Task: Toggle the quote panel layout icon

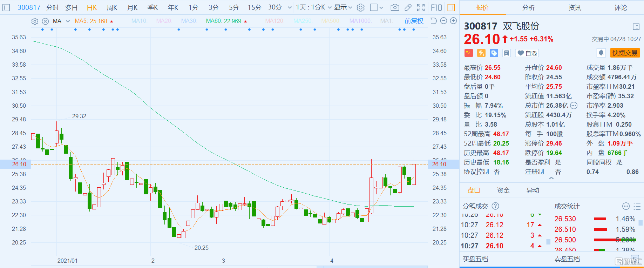Action: tap(636, 27)
